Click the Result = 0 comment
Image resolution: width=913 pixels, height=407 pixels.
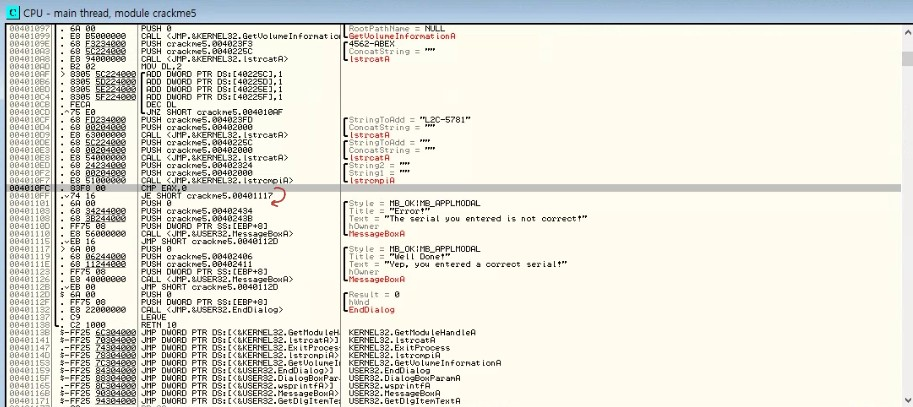[x=374, y=295]
